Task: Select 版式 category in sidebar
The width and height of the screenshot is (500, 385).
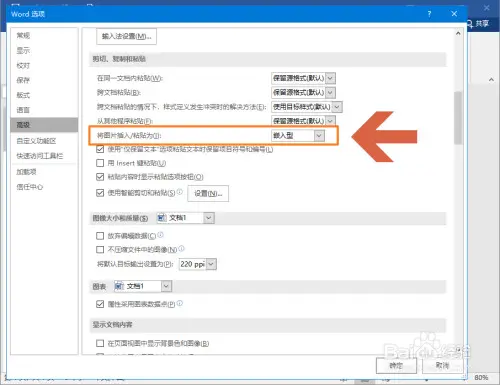Action: pos(44,95)
